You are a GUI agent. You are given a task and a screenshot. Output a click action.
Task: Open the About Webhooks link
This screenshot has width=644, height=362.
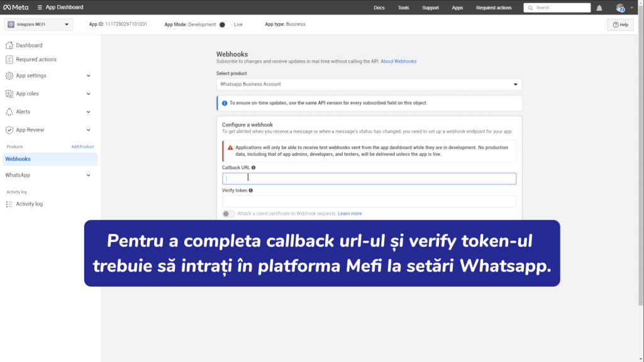398,61
